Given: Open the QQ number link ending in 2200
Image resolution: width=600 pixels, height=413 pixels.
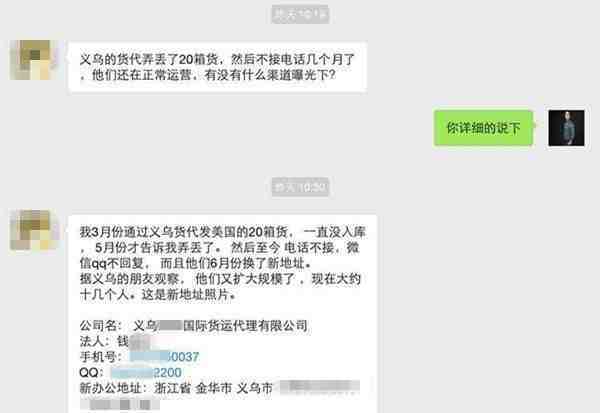Looking at the screenshot, I should (x=146, y=372).
